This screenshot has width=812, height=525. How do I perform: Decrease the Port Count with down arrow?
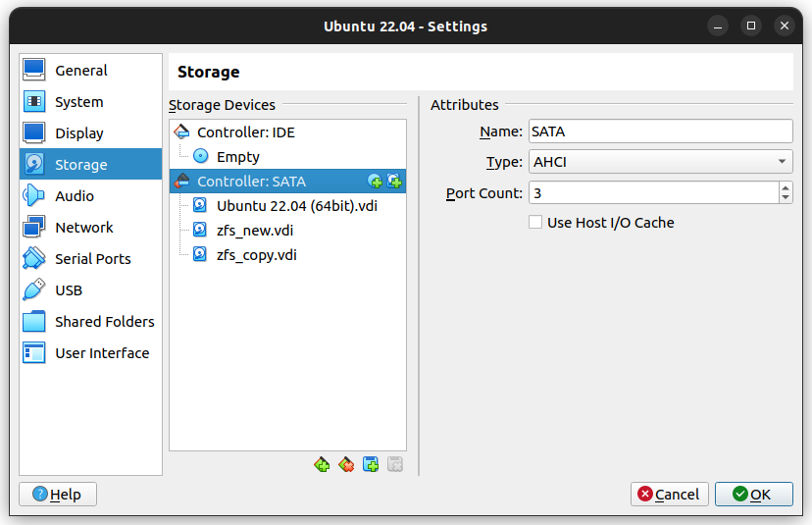[786, 198]
